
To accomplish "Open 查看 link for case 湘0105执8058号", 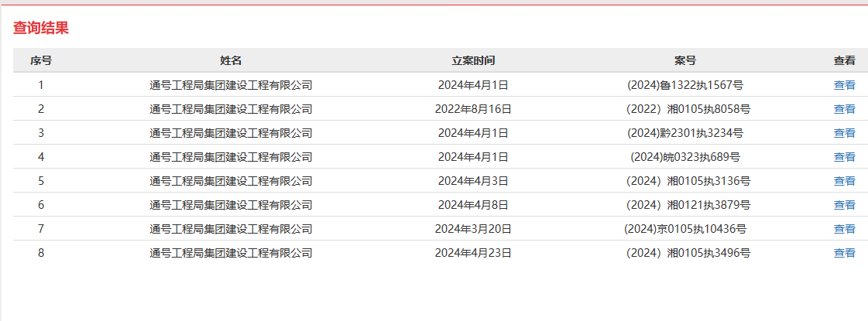I will click(844, 109).
